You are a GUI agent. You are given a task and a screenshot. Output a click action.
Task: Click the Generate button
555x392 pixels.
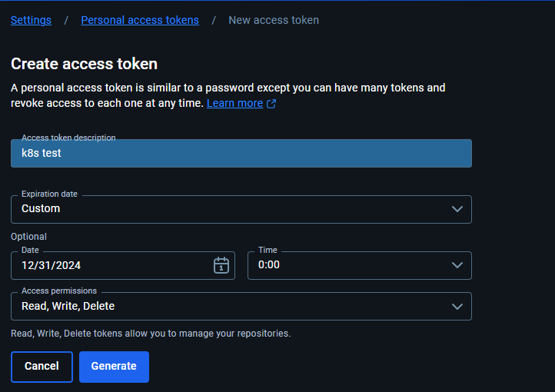point(114,367)
